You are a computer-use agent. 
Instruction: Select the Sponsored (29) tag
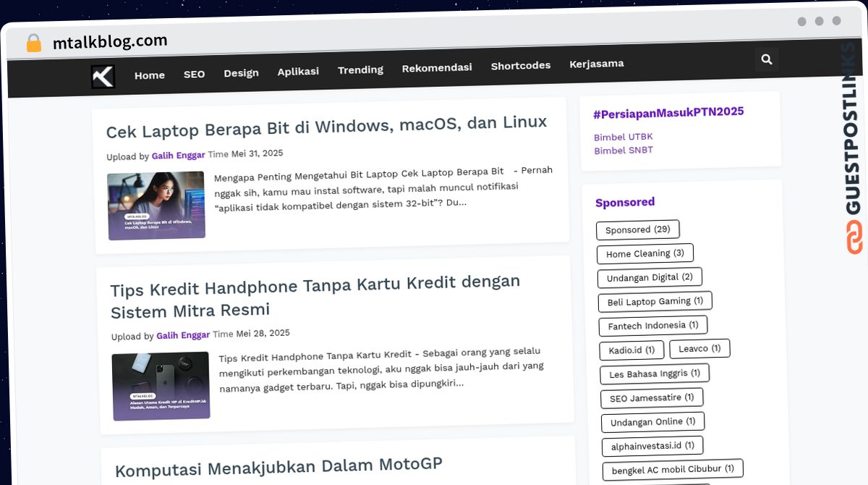[x=638, y=229]
